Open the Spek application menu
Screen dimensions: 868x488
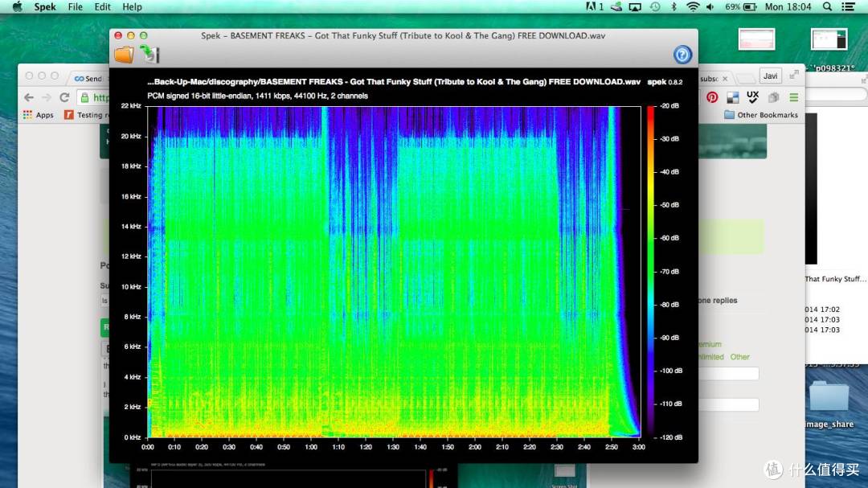point(45,6)
